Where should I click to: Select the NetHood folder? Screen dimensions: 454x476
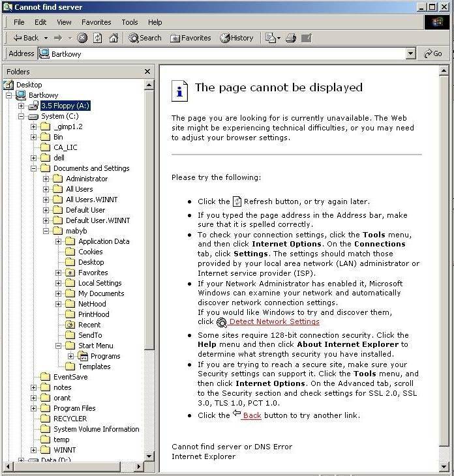click(x=92, y=304)
